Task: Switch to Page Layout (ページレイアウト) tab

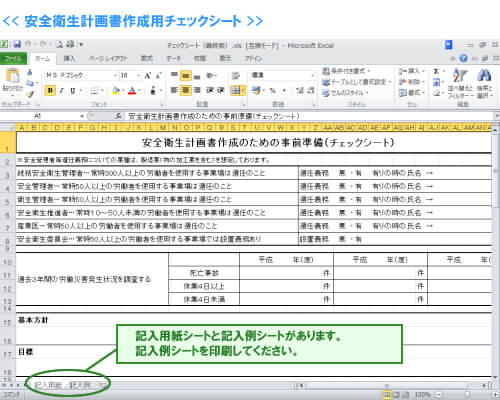Action: click(108, 58)
